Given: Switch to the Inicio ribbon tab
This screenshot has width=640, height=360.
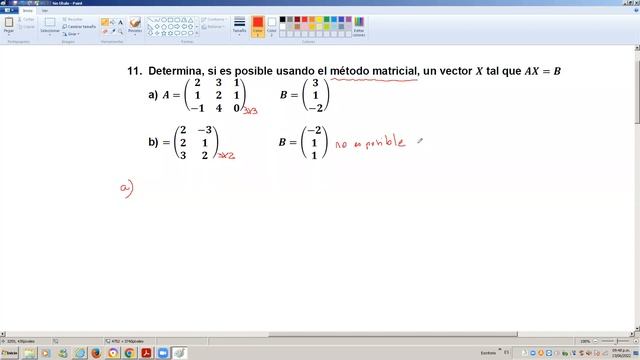Looking at the screenshot, I should coord(27,11).
